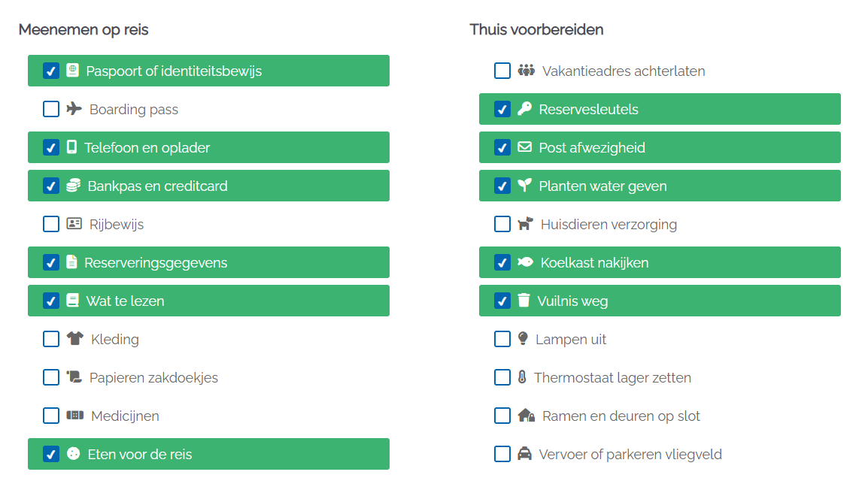The width and height of the screenshot is (868, 502).
Task: Click the Post afwezigheid label
Action: click(x=592, y=147)
